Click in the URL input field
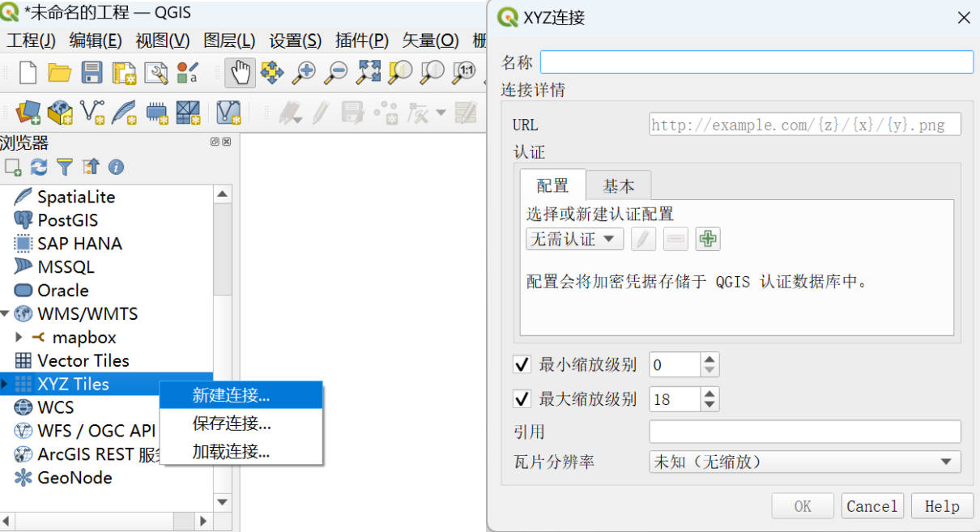The image size is (980, 532). pos(805,124)
